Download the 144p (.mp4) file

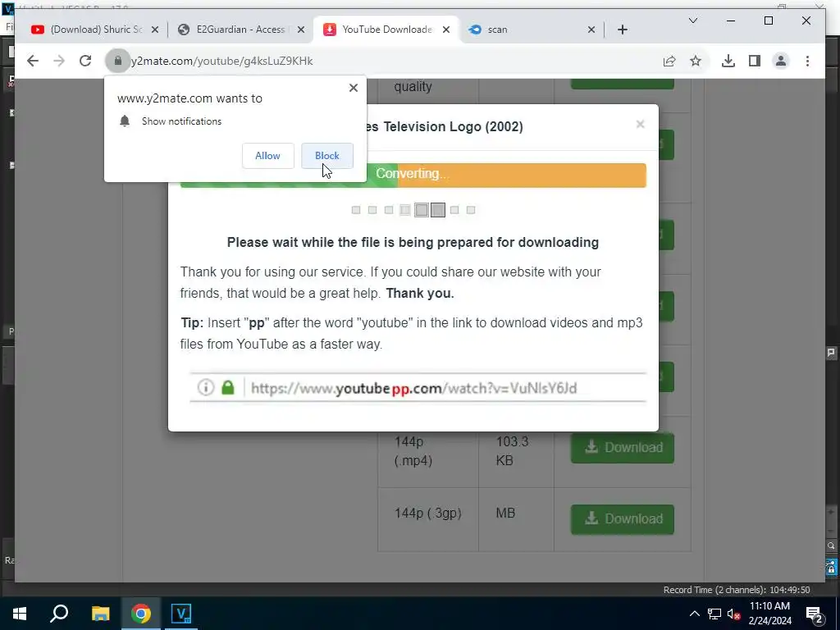point(622,448)
